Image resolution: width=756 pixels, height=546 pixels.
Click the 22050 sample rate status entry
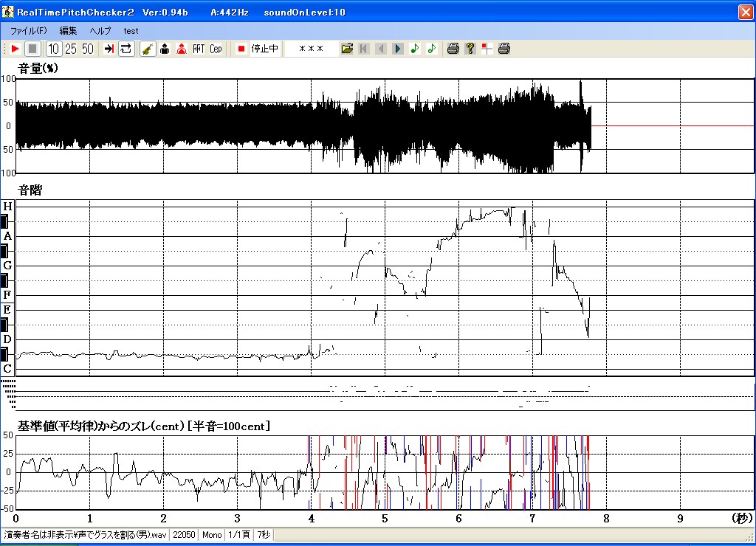click(184, 535)
